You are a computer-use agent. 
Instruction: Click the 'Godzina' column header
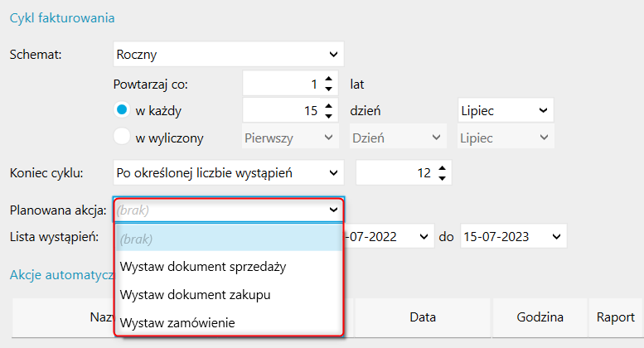[538, 317]
